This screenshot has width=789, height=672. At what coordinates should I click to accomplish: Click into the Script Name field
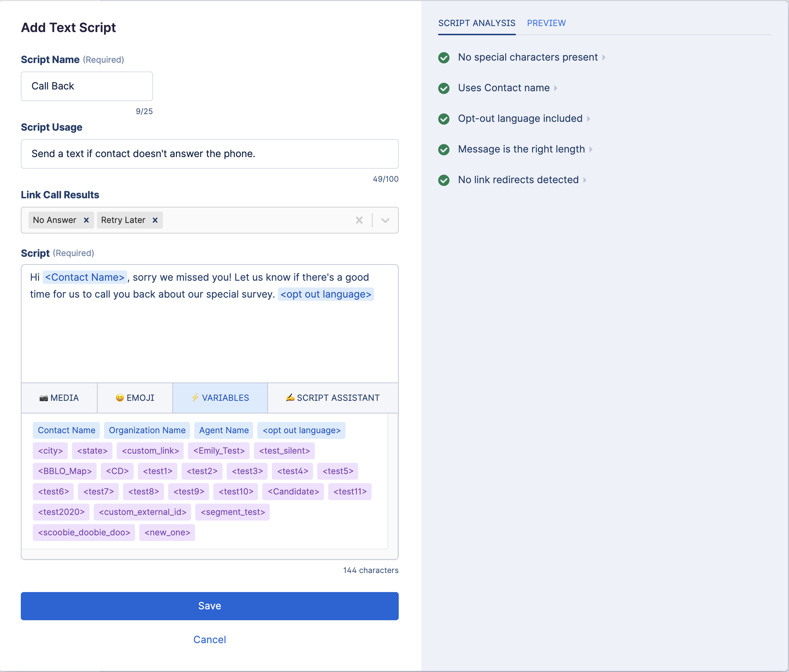point(87,86)
